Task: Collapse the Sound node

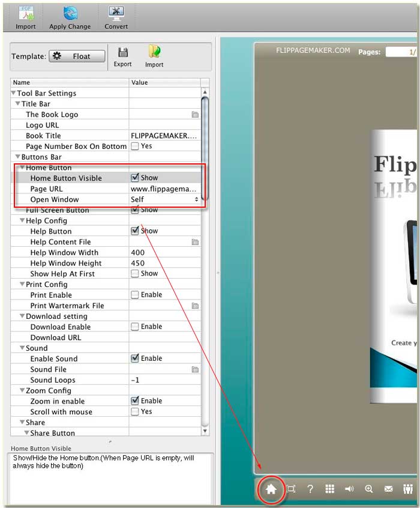Action: [22, 348]
